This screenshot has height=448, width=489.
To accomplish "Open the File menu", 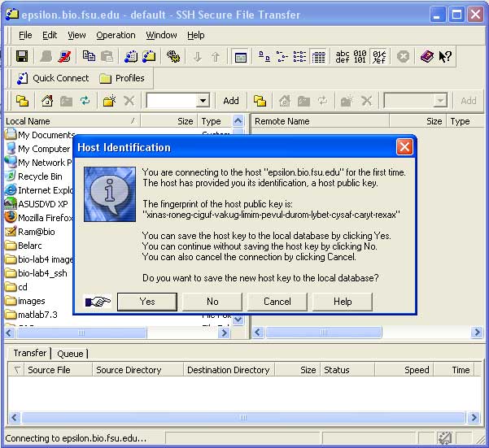I will 25,35.
